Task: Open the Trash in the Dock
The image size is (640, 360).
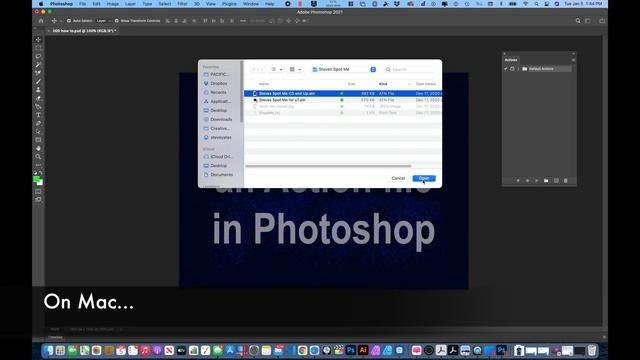Action: click(592, 350)
